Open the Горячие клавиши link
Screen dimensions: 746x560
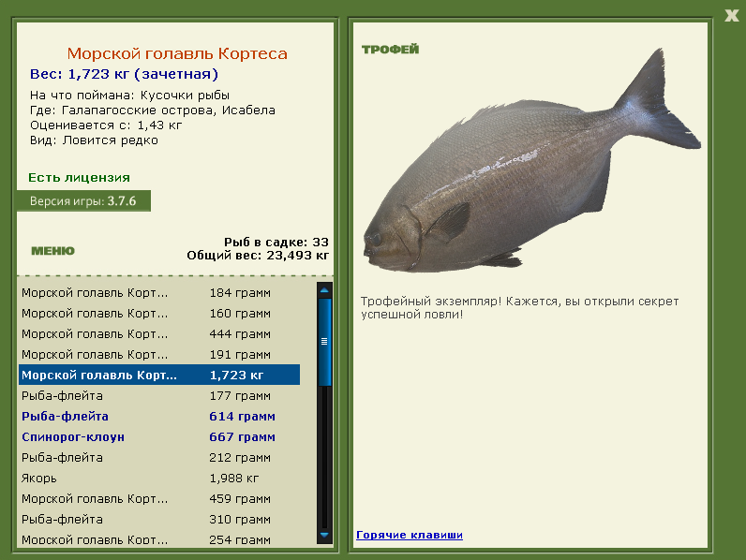coord(410,535)
